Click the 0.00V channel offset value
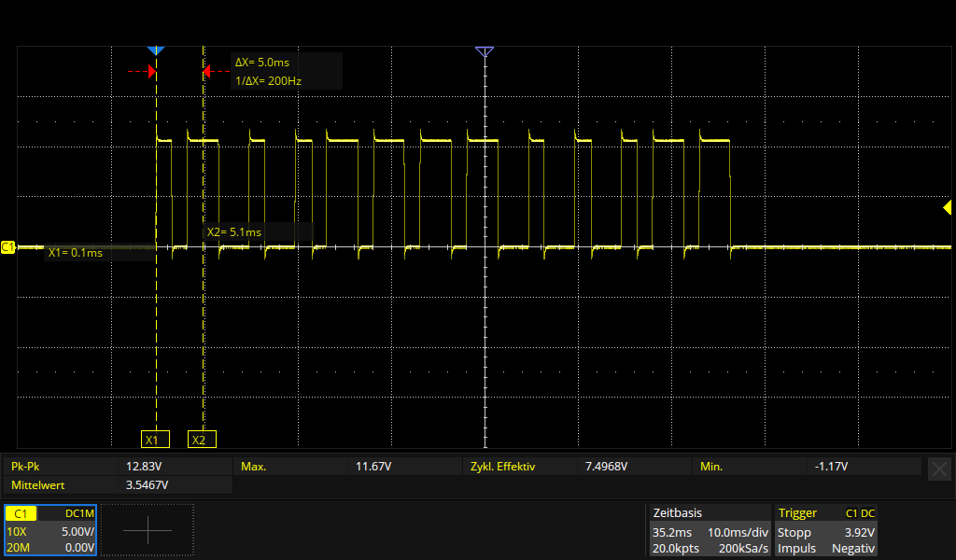956x560 pixels. (x=80, y=547)
